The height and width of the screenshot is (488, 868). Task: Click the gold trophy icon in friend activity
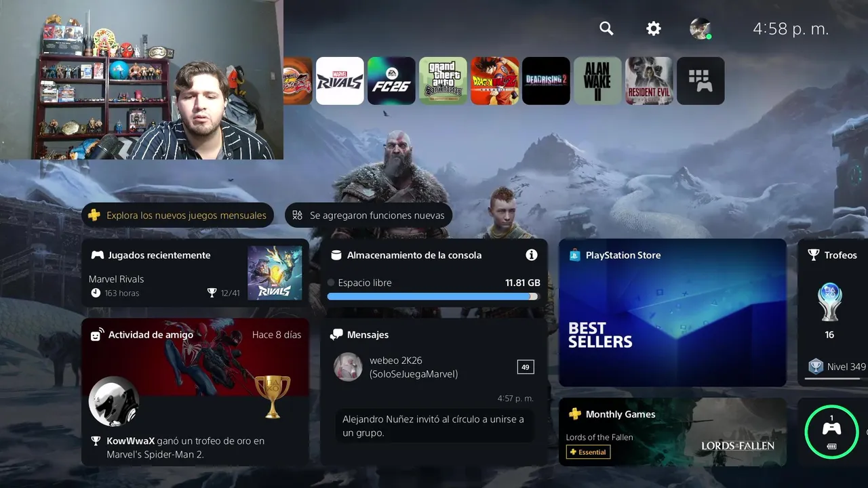pyautogui.click(x=272, y=396)
